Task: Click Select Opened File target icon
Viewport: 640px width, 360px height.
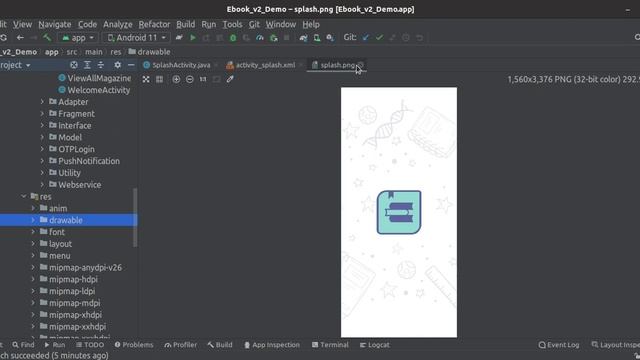Action: [x=73, y=65]
